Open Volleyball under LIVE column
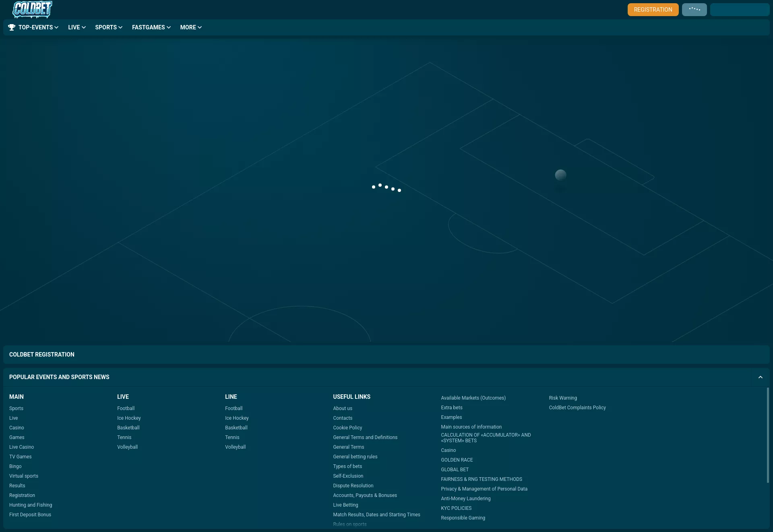This screenshot has height=532, width=773. (128, 447)
